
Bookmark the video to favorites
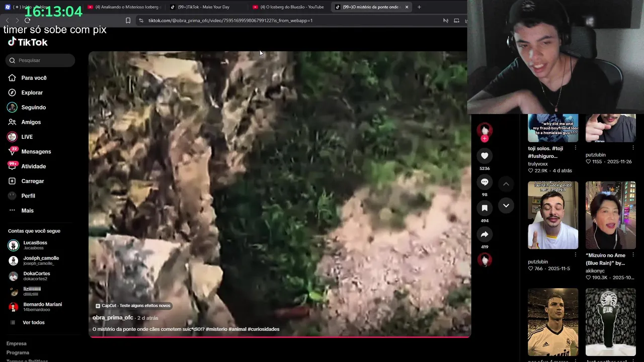(x=485, y=208)
